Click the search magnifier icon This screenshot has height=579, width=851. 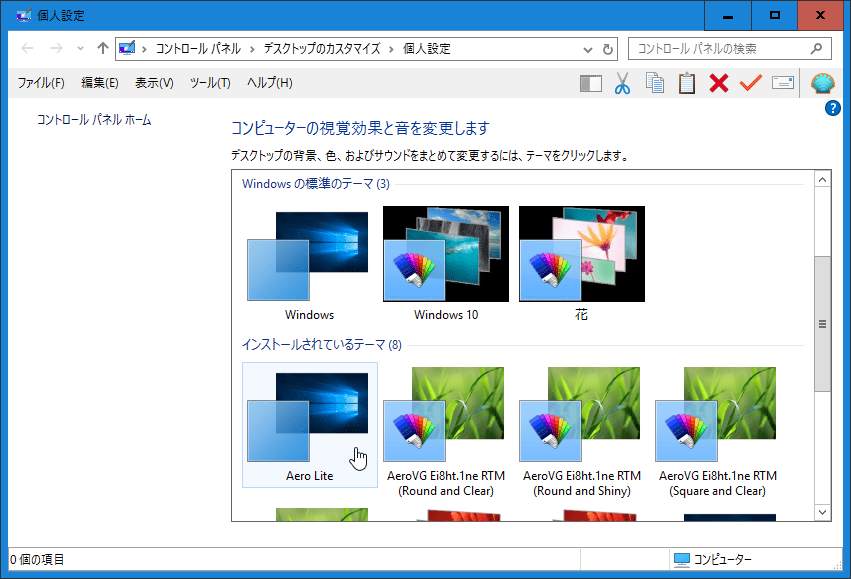click(816, 49)
